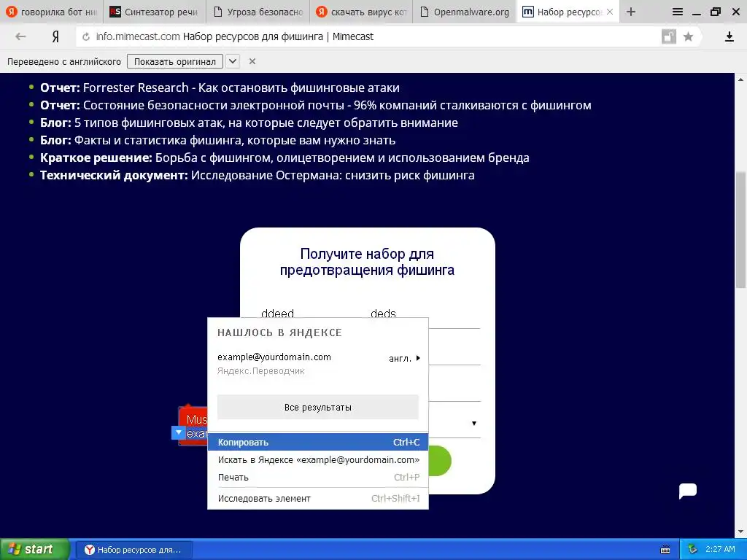This screenshot has width=747, height=560.
Task: Switch to Openmalware.org tab
Action: [465, 12]
